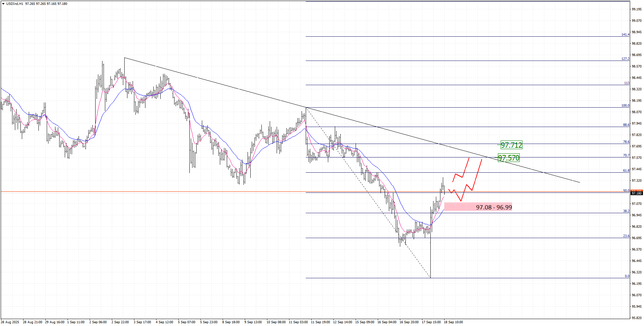Viewport: 644px width, 326px height.
Task: Click the 18 Sep 10:00 time label
Action: (x=453, y=322)
